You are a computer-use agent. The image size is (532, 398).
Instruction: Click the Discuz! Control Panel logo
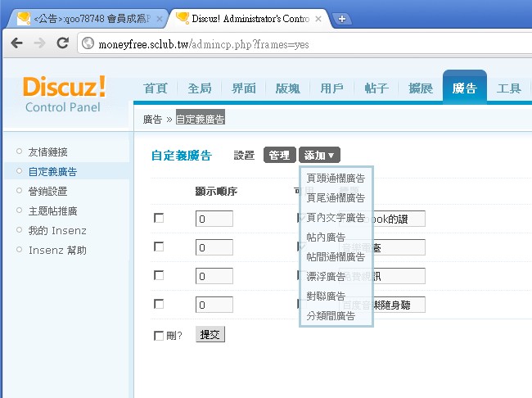point(63,93)
